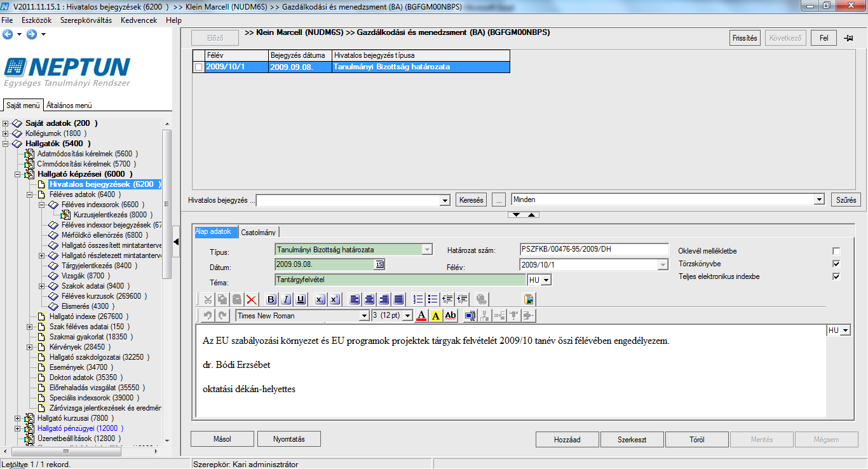Enable the Oklevél mellékletbe checkbox
The image size is (868, 469).
coord(836,251)
